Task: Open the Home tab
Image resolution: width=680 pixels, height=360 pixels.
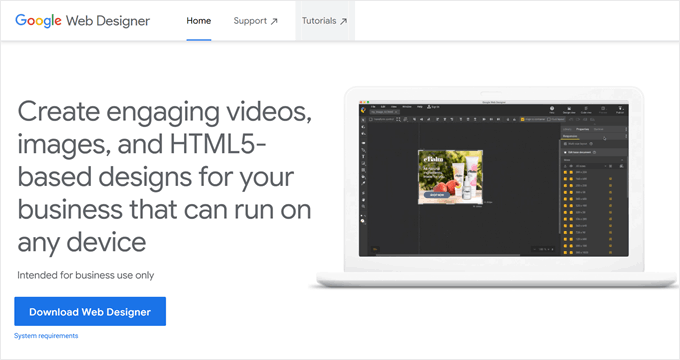Action: click(199, 21)
